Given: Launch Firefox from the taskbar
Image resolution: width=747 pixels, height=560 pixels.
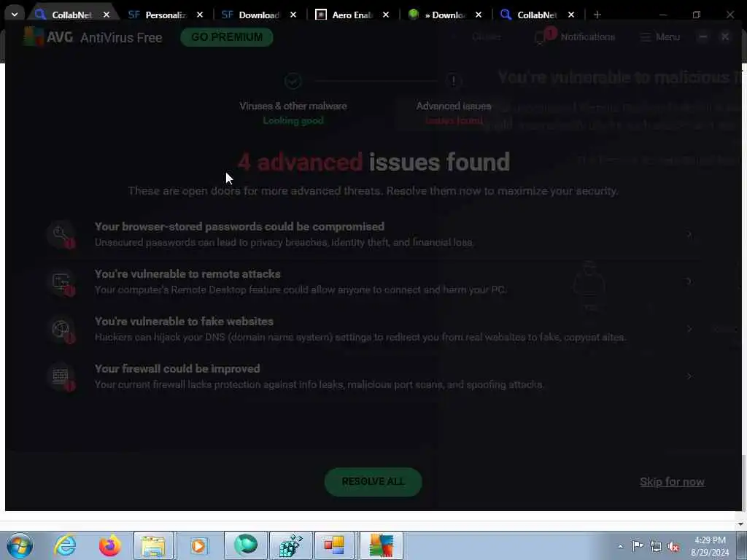Looking at the screenshot, I should coord(109,545).
